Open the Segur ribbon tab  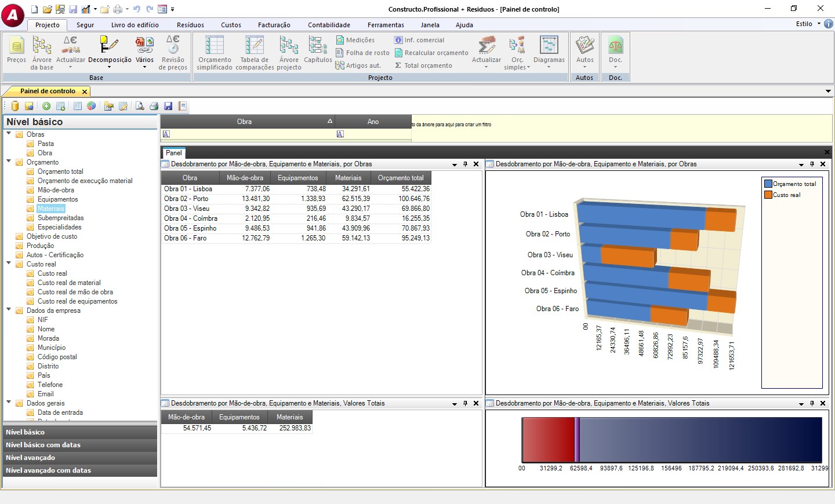pyautogui.click(x=85, y=25)
